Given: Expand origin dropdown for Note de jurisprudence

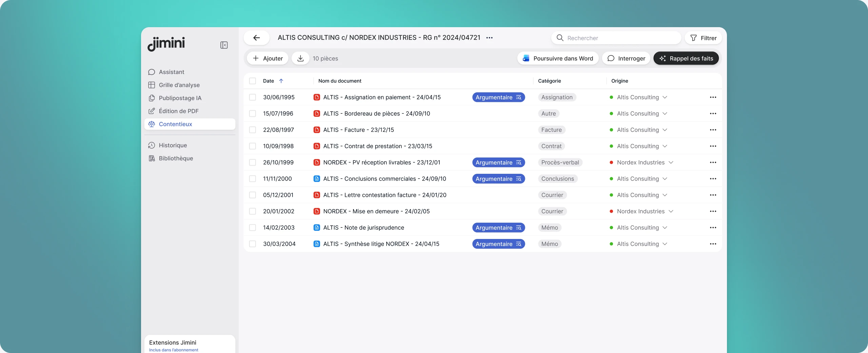Looking at the screenshot, I should pos(665,228).
